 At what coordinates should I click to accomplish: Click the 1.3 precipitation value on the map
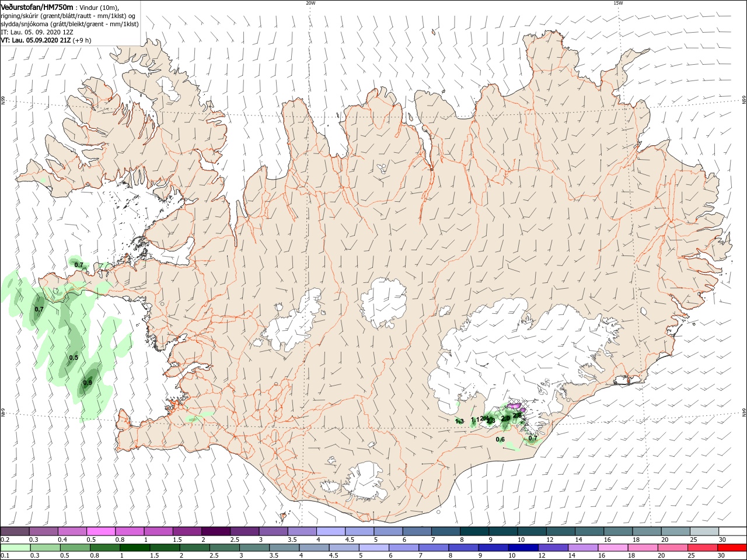pyautogui.click(x=459, y=421)
